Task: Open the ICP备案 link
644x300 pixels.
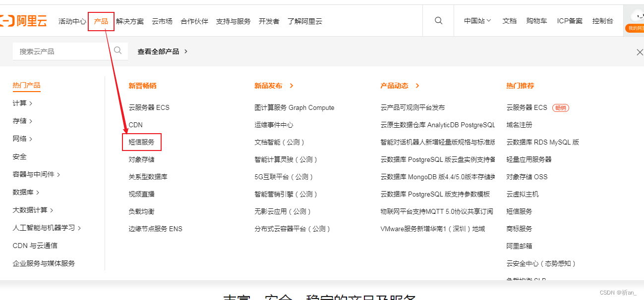Action: (x=570, y=21)
